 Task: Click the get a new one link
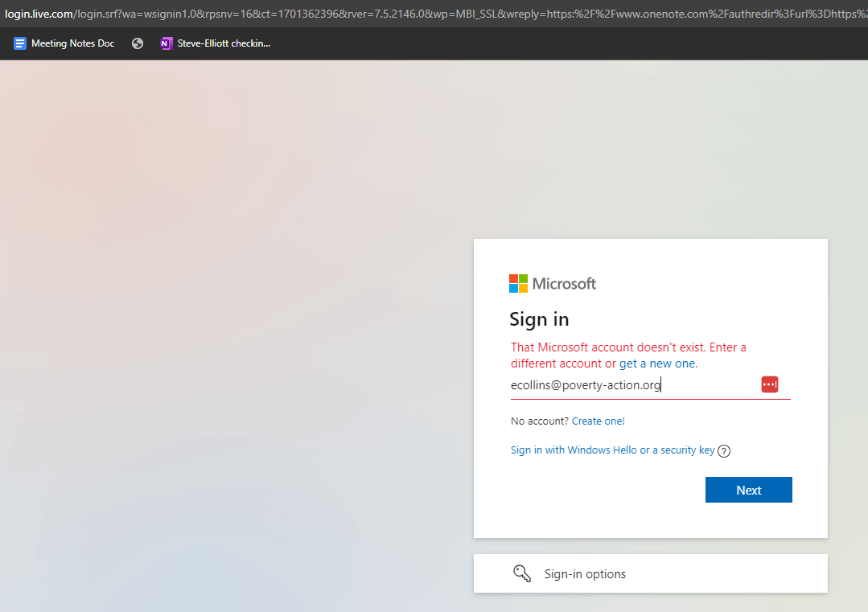coord(657,363)
